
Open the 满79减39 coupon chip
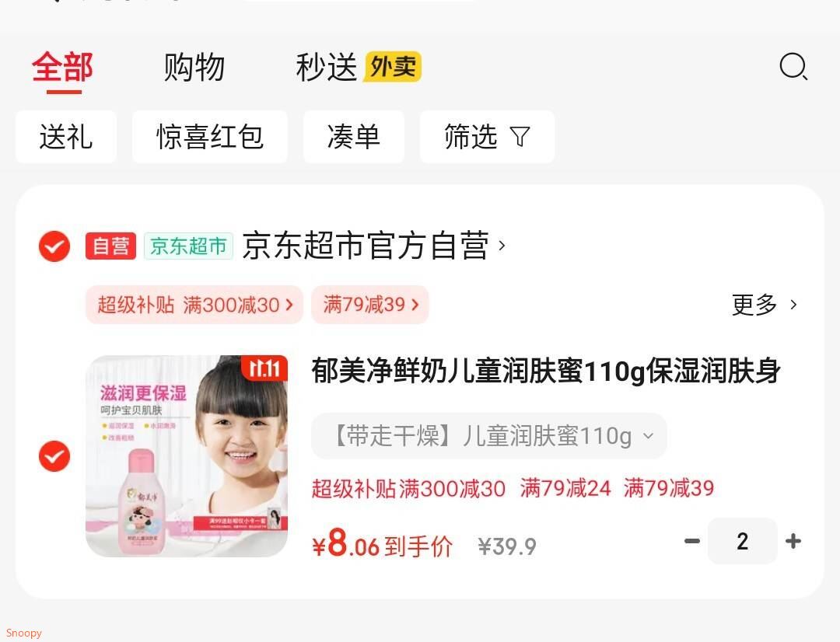370,305
